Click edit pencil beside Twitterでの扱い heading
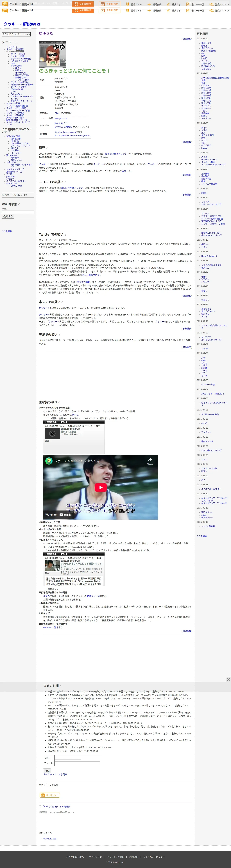The image size is (231, 868). click(65, 235)
